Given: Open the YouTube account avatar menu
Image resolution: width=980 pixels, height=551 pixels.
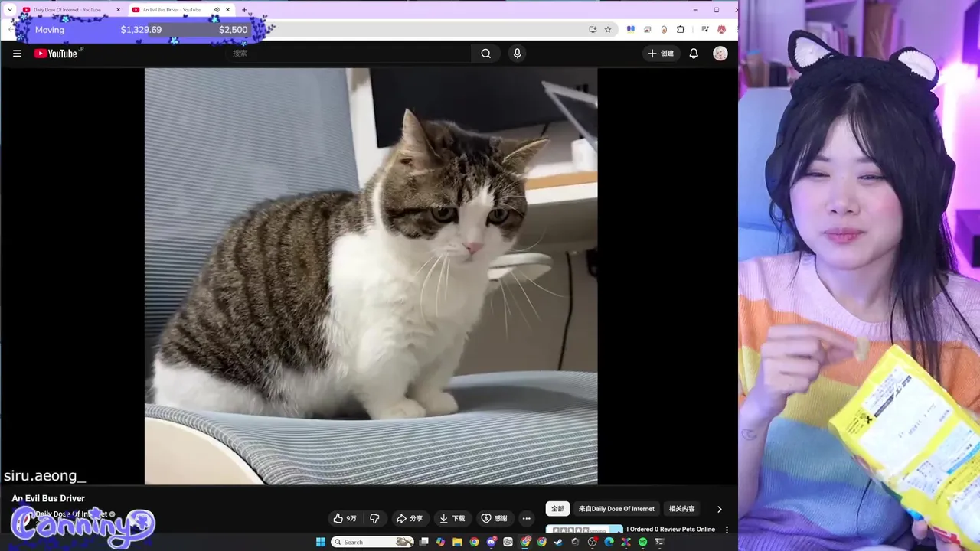Looking at the screenshot, I should coord(720,54).
